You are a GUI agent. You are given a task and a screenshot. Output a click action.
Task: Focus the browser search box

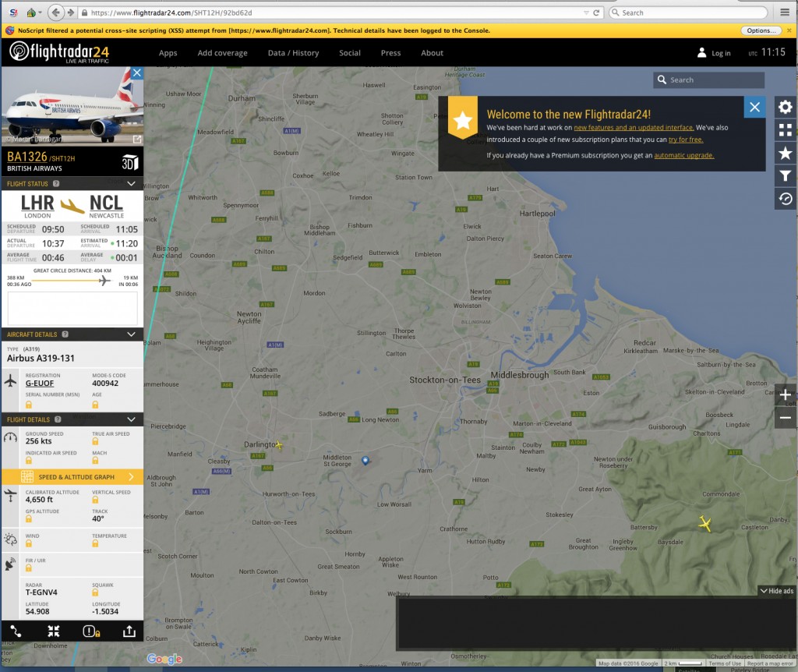[x=688, y=12]
